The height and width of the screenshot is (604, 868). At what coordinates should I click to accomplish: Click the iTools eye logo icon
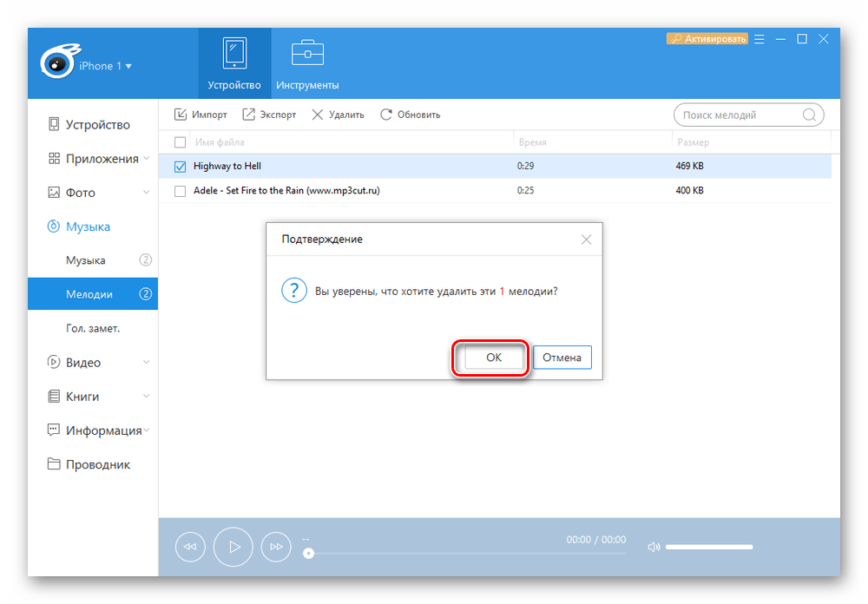tap(59, 61)
